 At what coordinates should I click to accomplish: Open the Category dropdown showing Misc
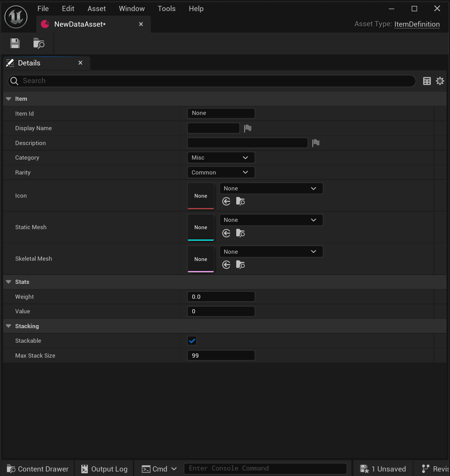point(221,158)
